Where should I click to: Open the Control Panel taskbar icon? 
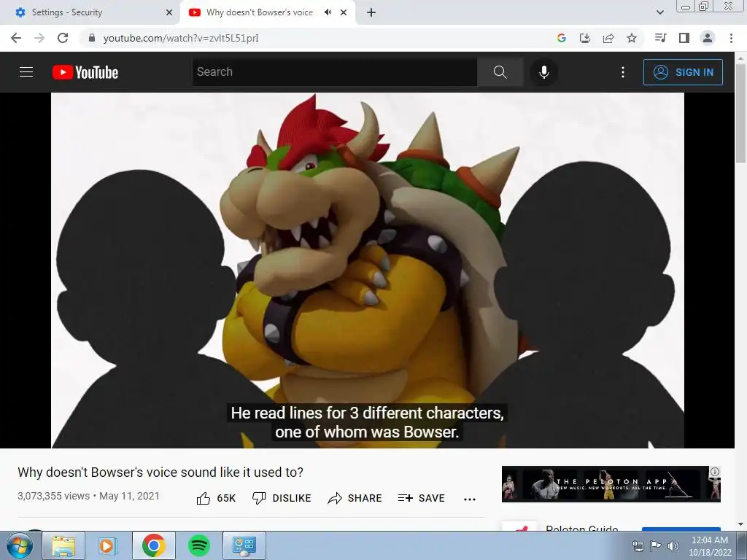pyautogui.click(x=244, y=545)
